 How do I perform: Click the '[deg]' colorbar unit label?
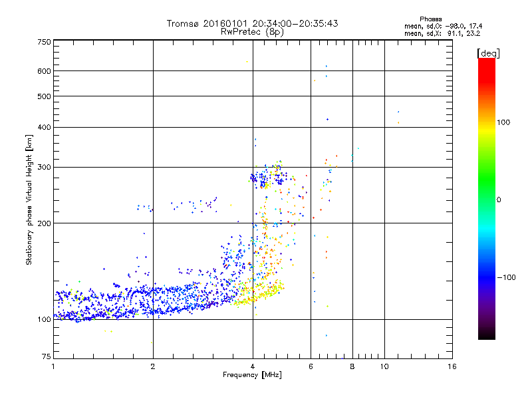click(488, 53)
